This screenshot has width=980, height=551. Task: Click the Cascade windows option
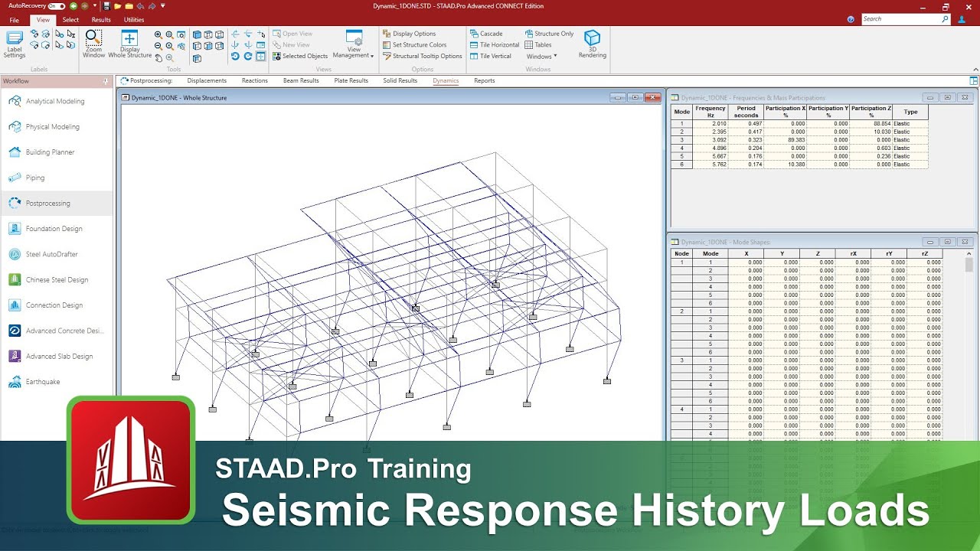coord(486,34)
